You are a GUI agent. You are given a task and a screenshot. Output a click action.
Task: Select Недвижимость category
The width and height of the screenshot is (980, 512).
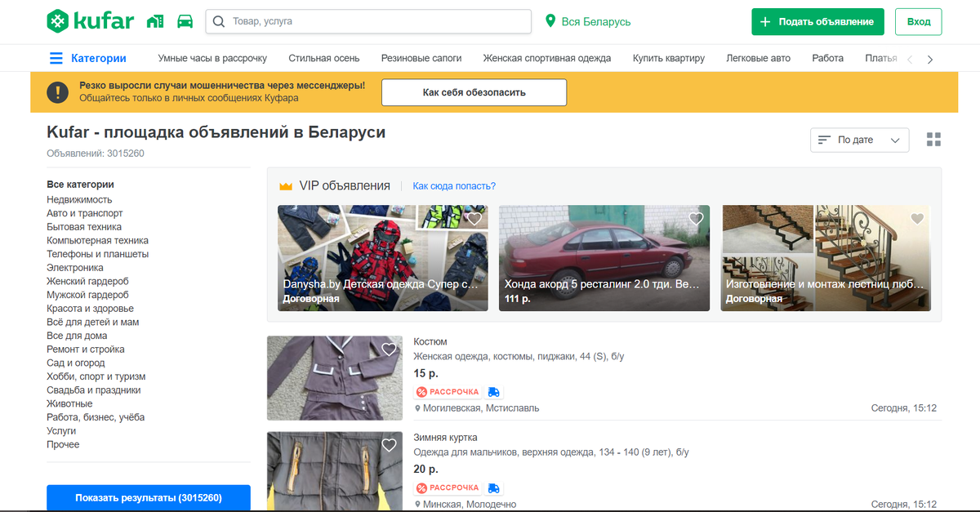click(x=79, y=199)
